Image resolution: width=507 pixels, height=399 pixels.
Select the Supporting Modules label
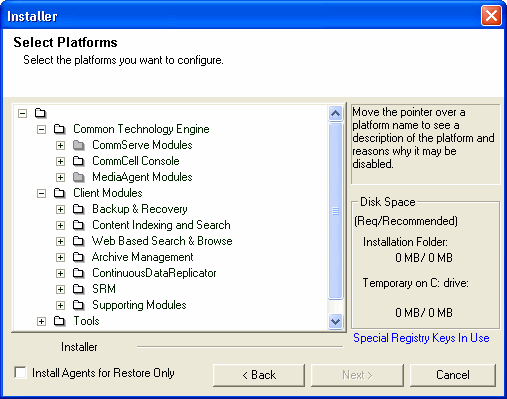[139, 305]
